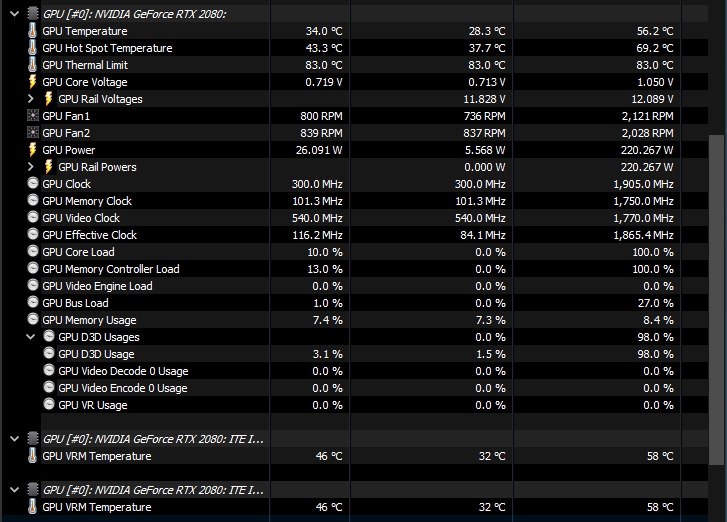Screen dimensions: 727x522
Task: Click the GPU Core Load gauge icon
Action: tap(33, 251)
